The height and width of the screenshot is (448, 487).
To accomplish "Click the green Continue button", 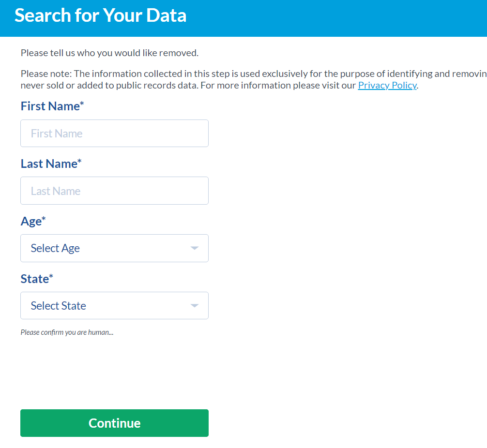I will click(114, 423).
